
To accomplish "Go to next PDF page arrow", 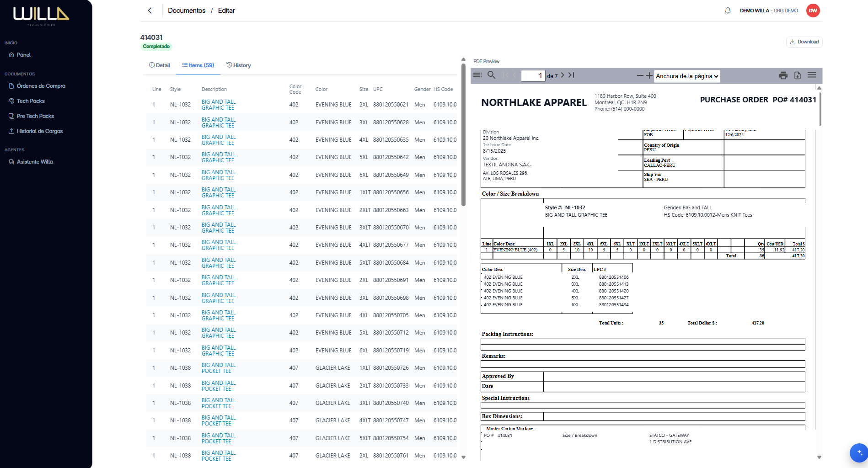I will (563, 75).
